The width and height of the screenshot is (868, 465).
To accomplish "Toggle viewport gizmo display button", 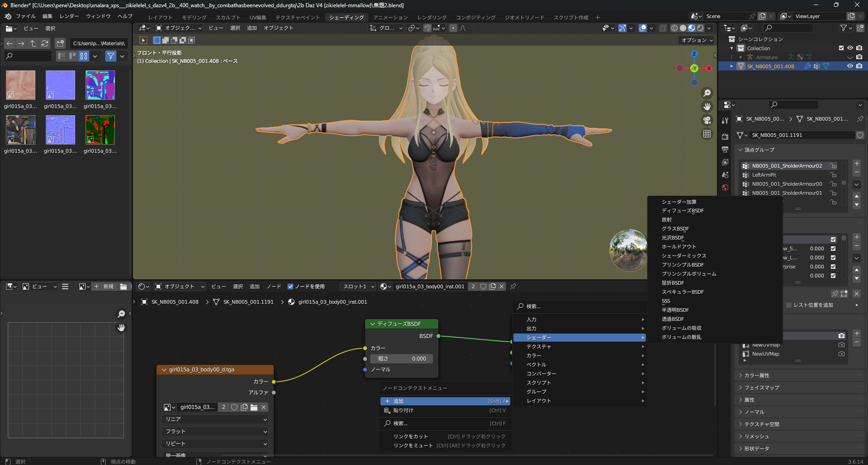I will click(622, 28).
